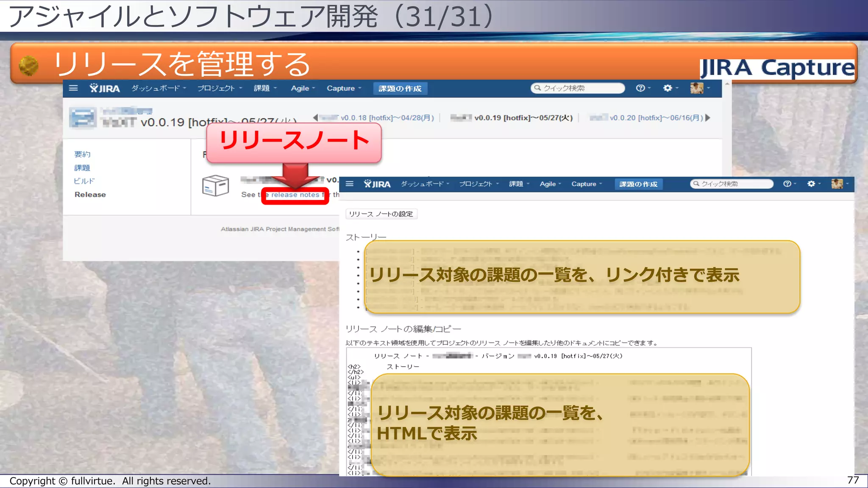Open プロジェクト menu in back JIRA window

[x=219, y=88]
